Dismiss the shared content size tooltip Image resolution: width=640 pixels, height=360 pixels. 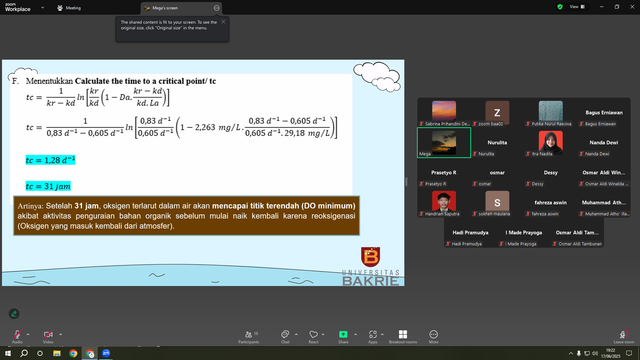pyautogui.click(x=223, y=22)
